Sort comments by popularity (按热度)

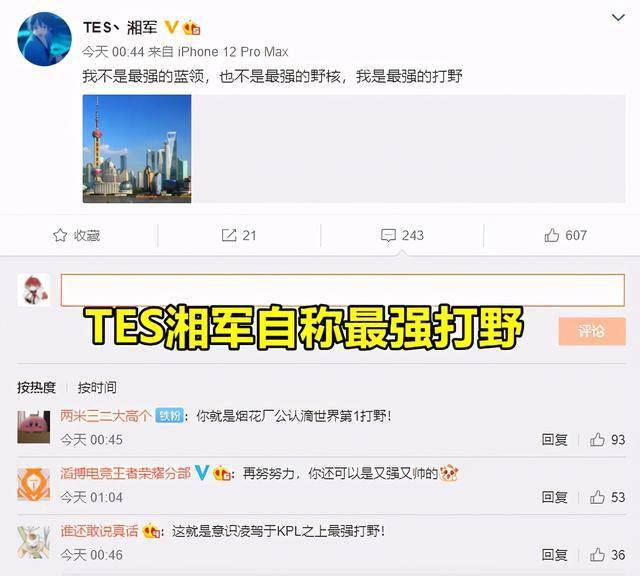(x=36, y=387)
